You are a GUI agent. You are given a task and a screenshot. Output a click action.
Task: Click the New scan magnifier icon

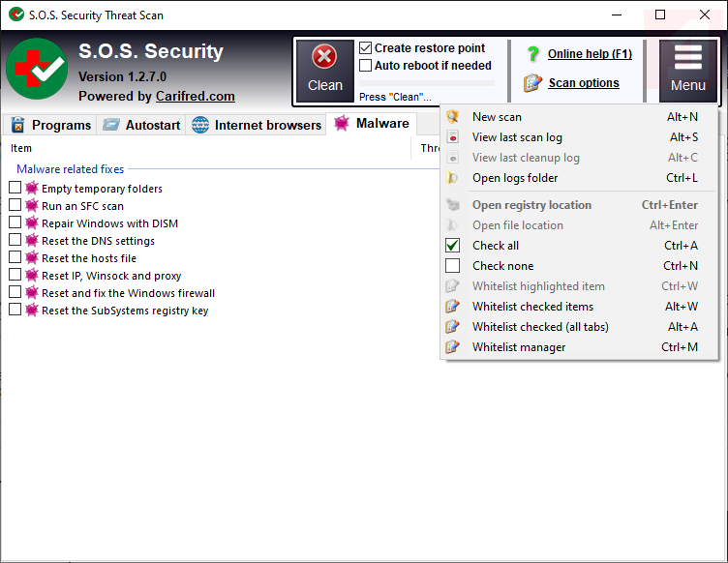pos(453,116)
